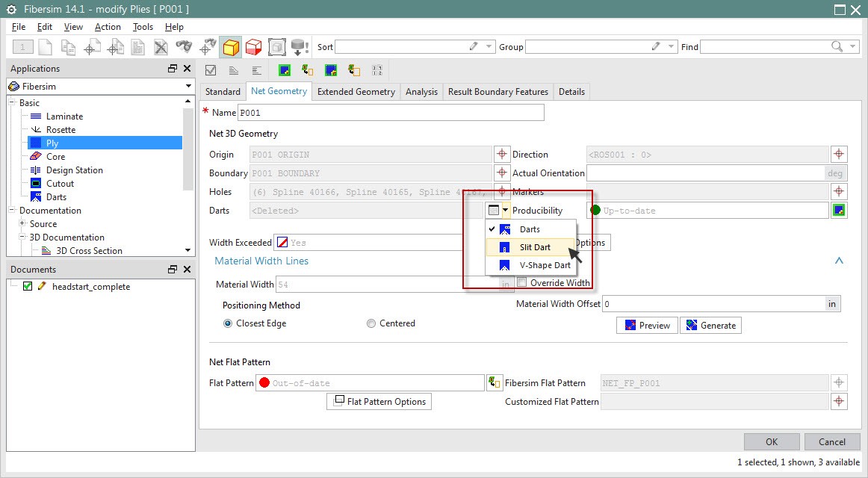Click the copy plies toolbar icon
Image resolution: width=868 pixels, height=478 pixels.
pyautogui.click(x=68, y=46)
